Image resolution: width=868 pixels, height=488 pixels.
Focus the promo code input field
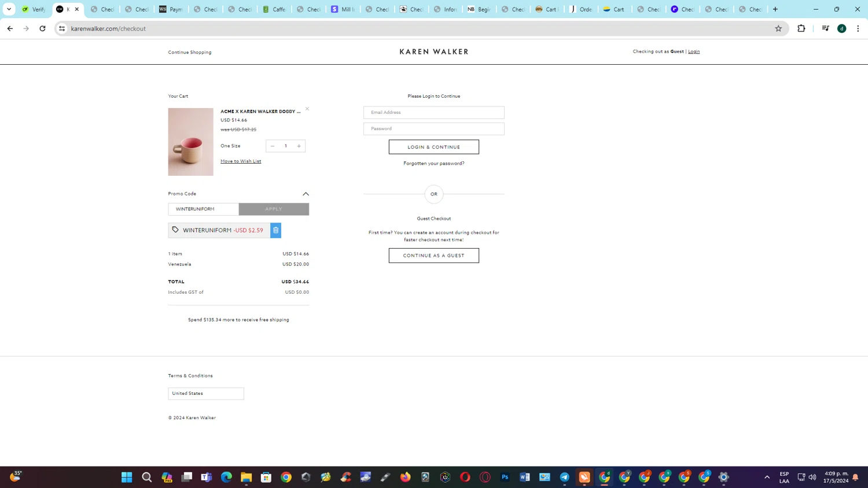(x=203, y=209)
